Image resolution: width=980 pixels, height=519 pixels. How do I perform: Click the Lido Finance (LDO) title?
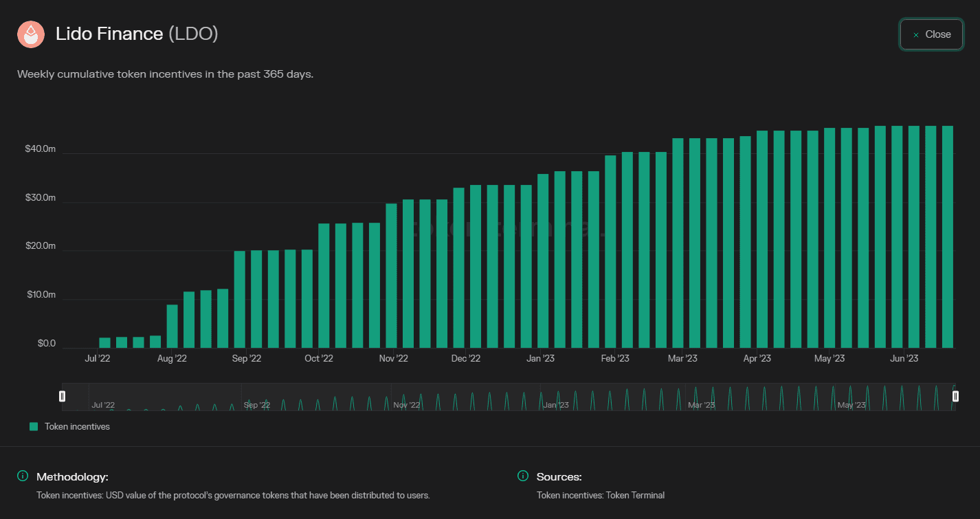pos(137,34)
